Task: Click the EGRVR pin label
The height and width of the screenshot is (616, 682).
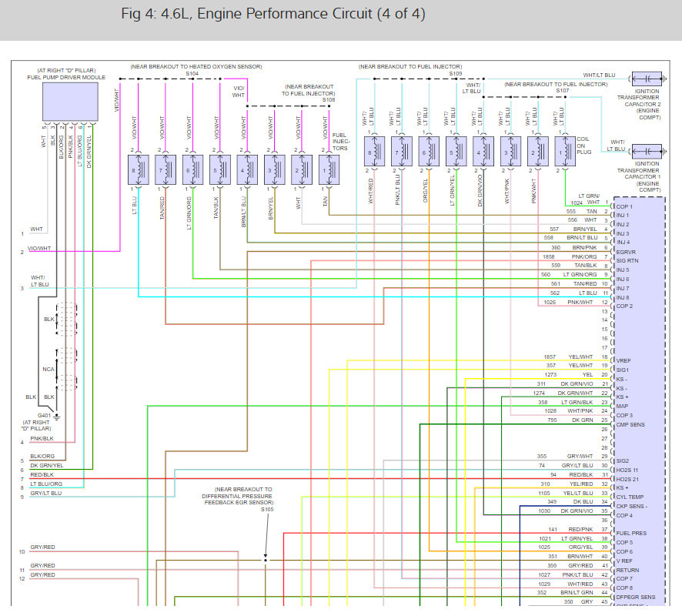Action: click(626, 252)
